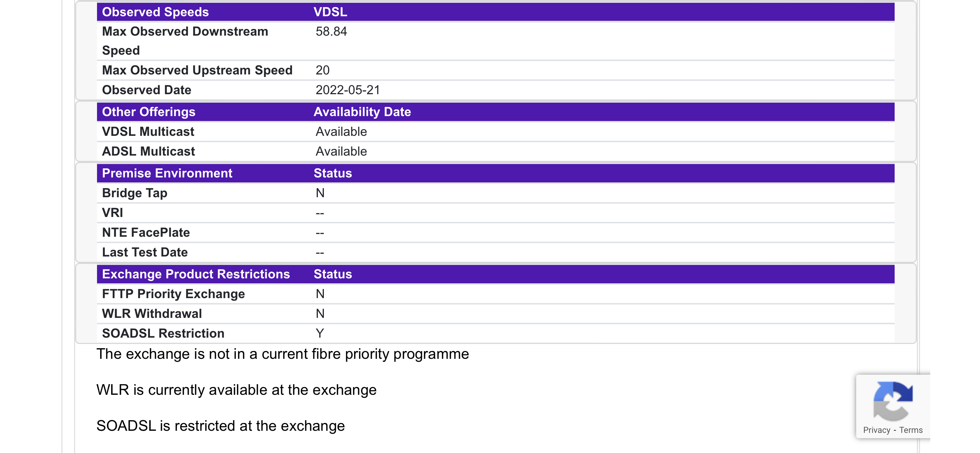Select the observed date 2022-05-21
This screenshot has width=980, height=453.
[347, 90]
